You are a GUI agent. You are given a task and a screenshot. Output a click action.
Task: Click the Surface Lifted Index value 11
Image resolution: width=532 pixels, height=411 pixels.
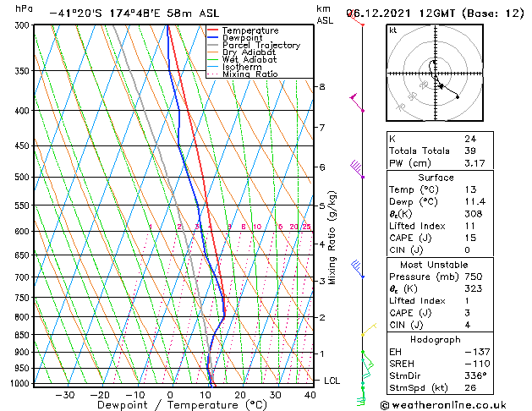(x=470, y=226)
